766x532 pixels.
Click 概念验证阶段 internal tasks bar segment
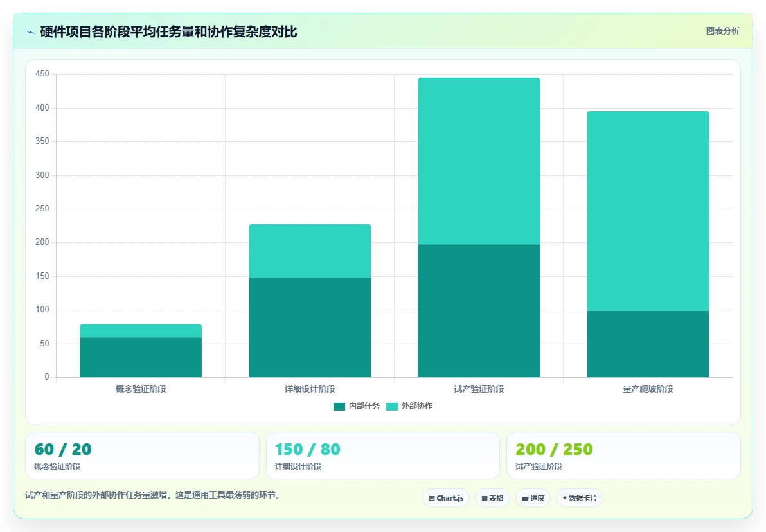tap(141, 357)
